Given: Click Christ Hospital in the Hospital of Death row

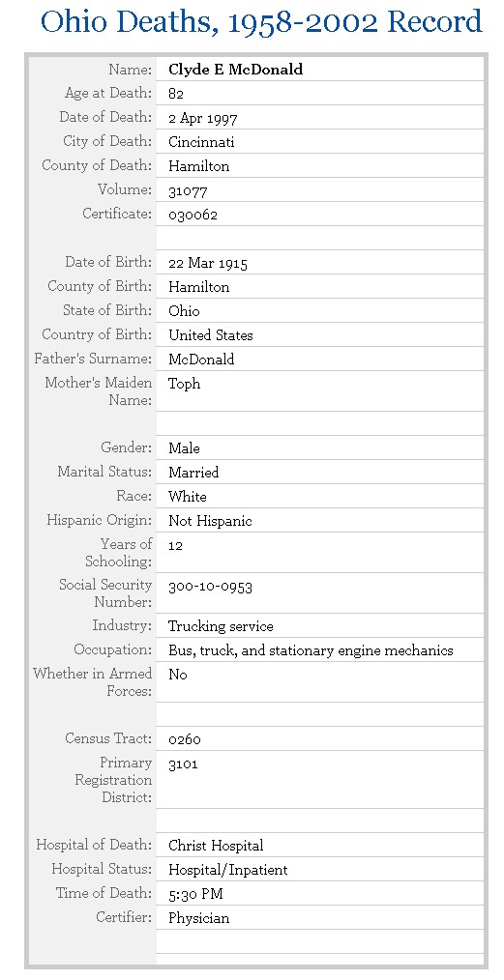Looking at the screenshot, I should 216,847.
